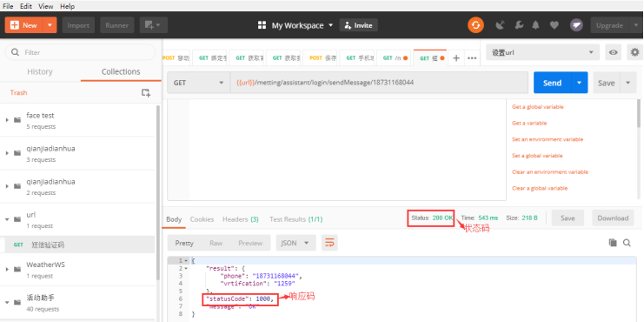Screen dimensions: 644x322
Task: Click the face test folder icon
Action: [x=17, y=120]
